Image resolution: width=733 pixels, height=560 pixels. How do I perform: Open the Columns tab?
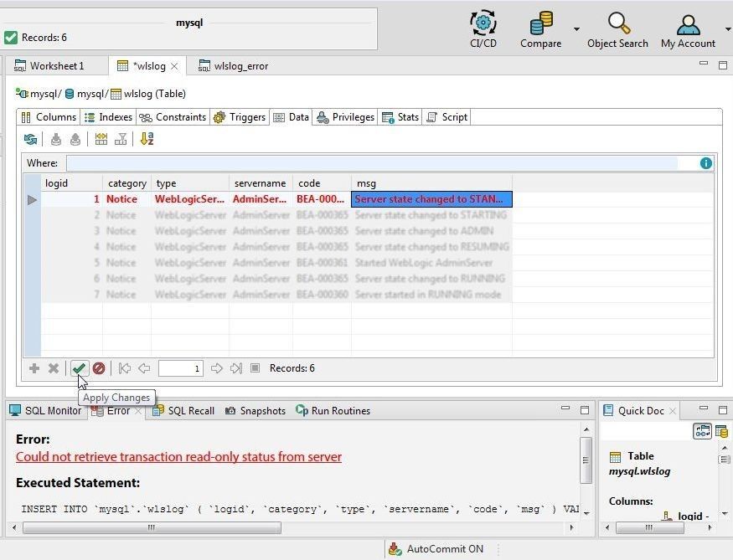(x=49, y=117)
